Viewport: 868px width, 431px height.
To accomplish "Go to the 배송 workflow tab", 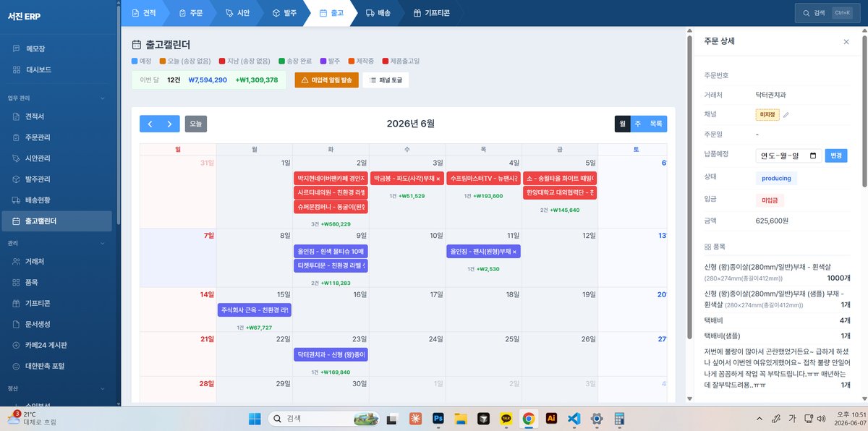I will (378, 13).
